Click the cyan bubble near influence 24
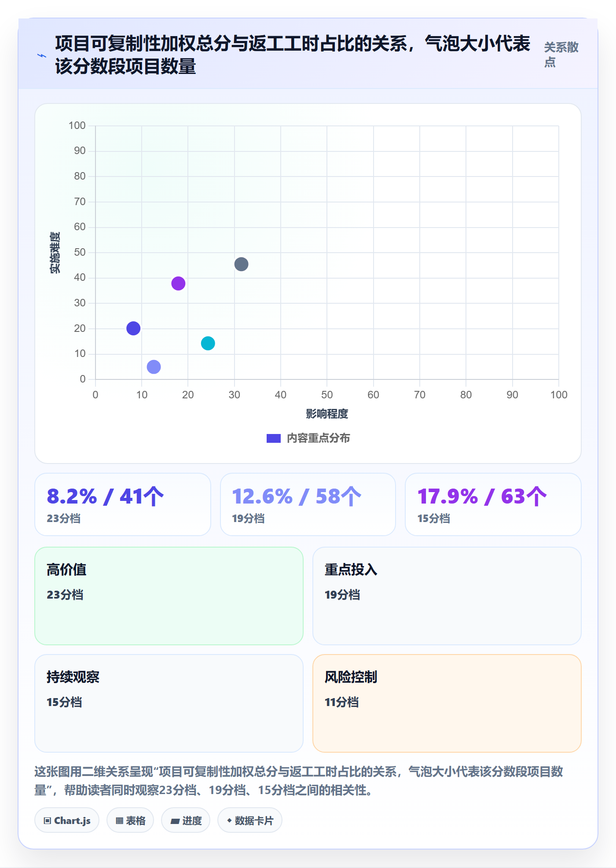This screenshot has height=868, width=616. (208, 343)
